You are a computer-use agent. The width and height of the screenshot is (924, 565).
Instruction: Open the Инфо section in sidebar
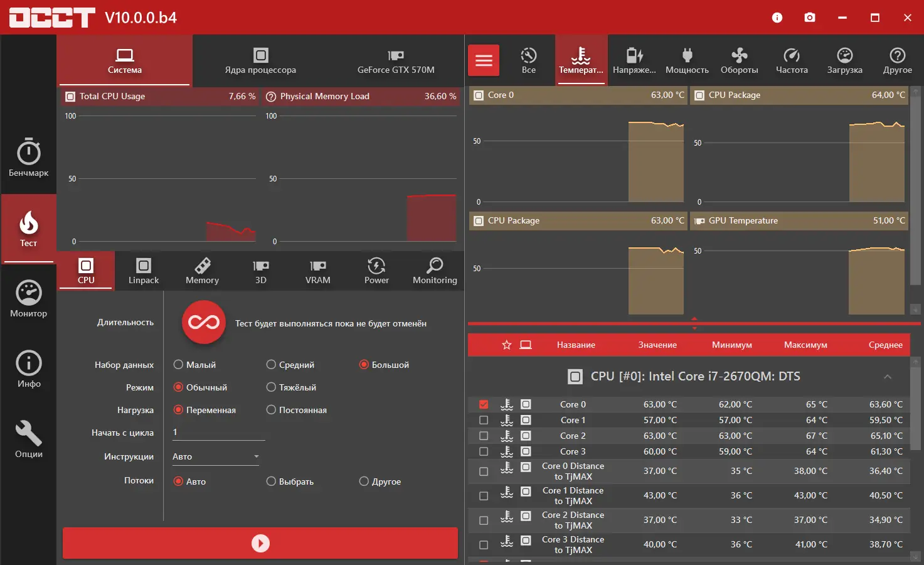[28, 369]
